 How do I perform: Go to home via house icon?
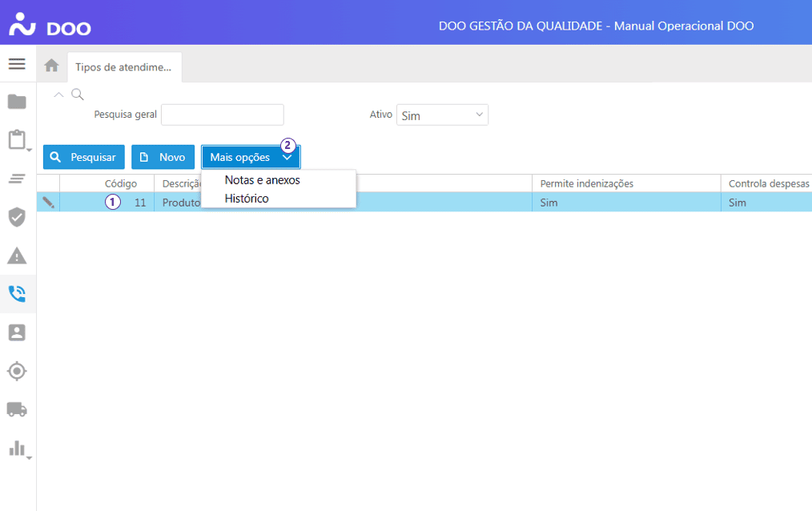[x=51, y=66]
